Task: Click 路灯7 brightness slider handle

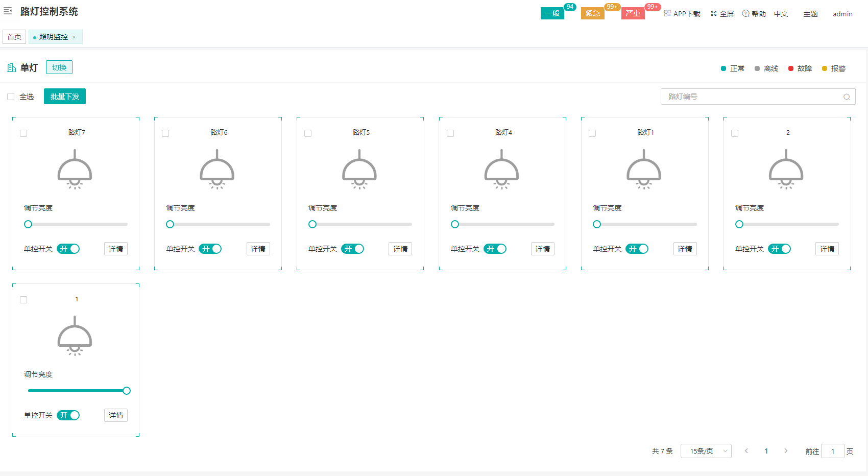Action: (x=28, y=224)
